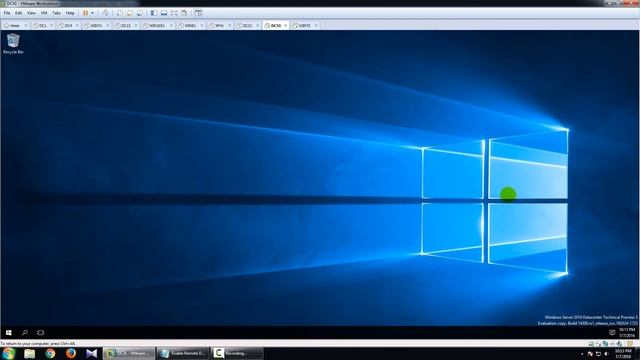Open the Help menu

tap(70, 13)
